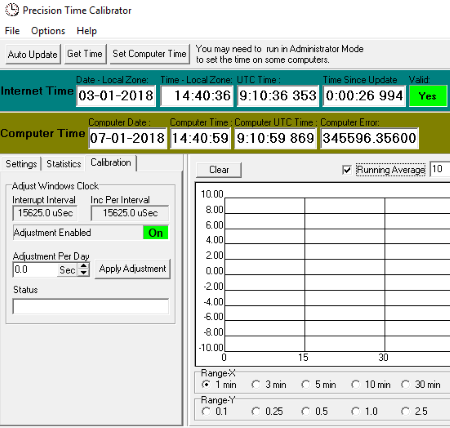The height and width of the screenshot is (428, 450).
Task: Click the Precision Time Calibrator clock icon
Action: click(12, 10)
